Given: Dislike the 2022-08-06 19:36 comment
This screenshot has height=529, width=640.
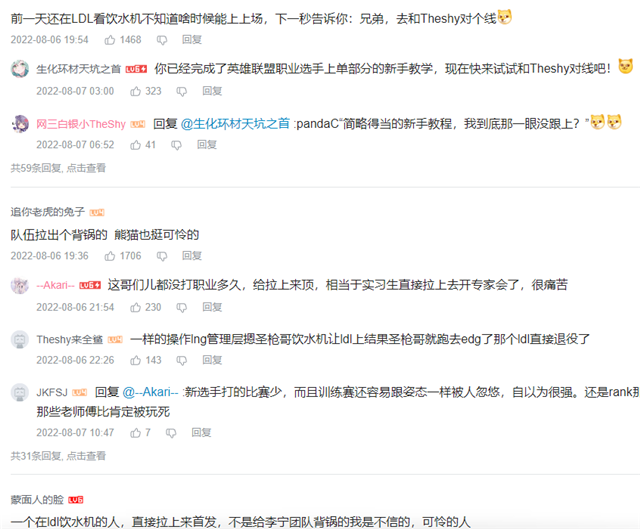Looking at the screenshot, I should tap(162, 256).
